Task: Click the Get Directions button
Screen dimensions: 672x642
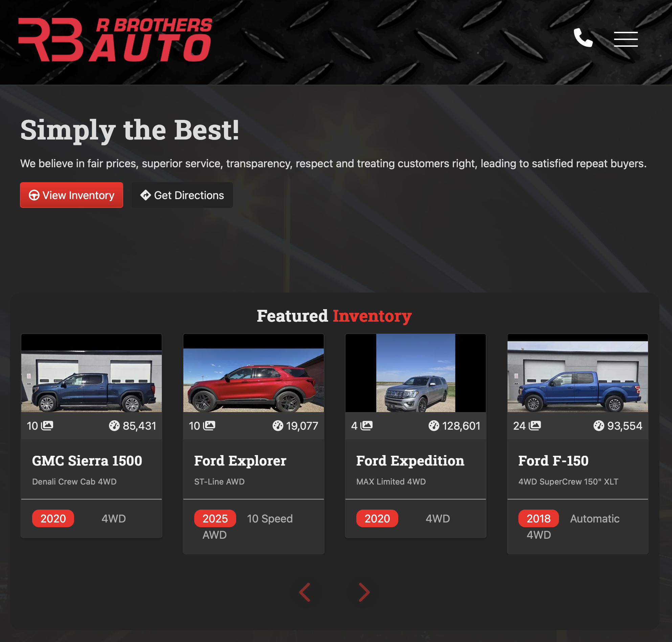Action: click(182, 195)
